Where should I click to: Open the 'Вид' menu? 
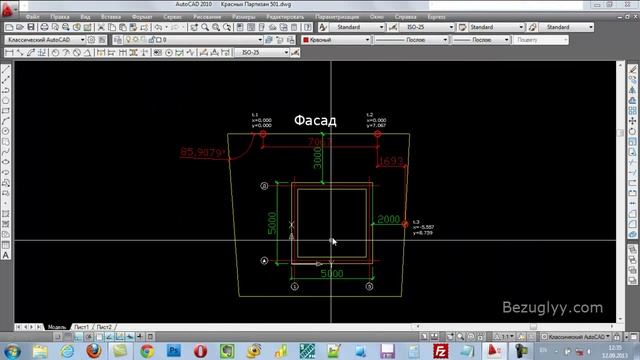85,17
